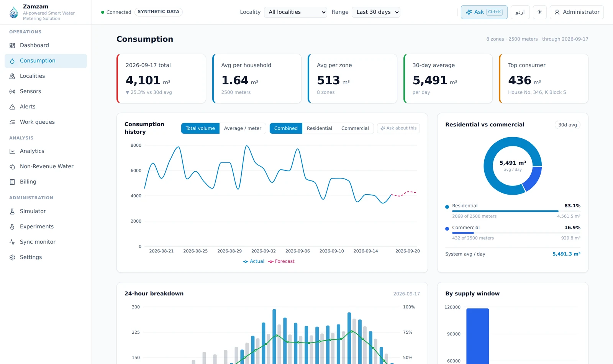
Task: Open Non-Revenue Water droplet icon
Action: (x=12, y=167)
